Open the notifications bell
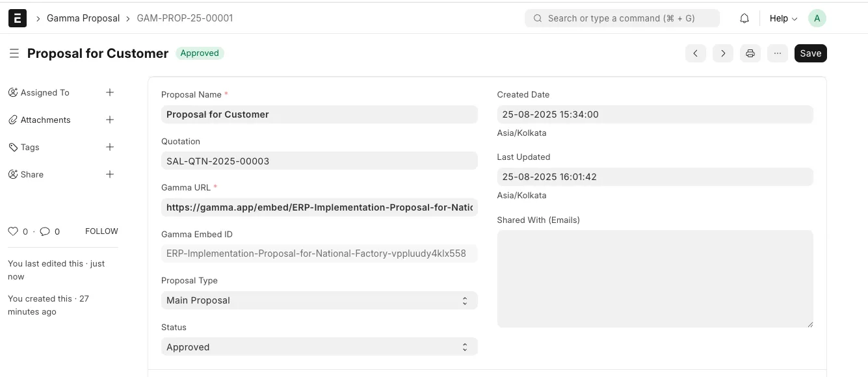Image resolution: width=868 pixels, height=377 pixels. 744,18
